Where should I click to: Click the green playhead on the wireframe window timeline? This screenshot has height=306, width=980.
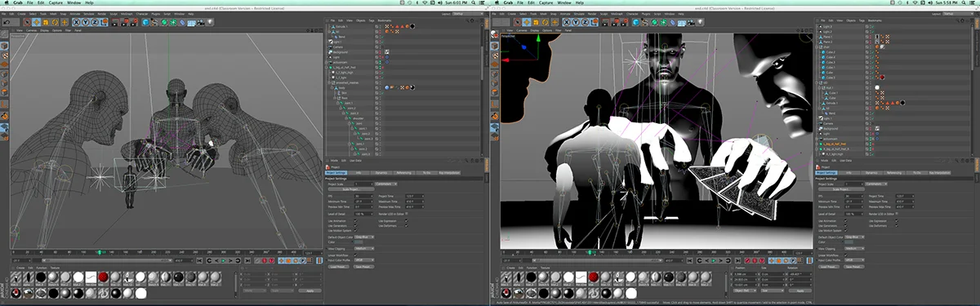click(x=100, y=251)
